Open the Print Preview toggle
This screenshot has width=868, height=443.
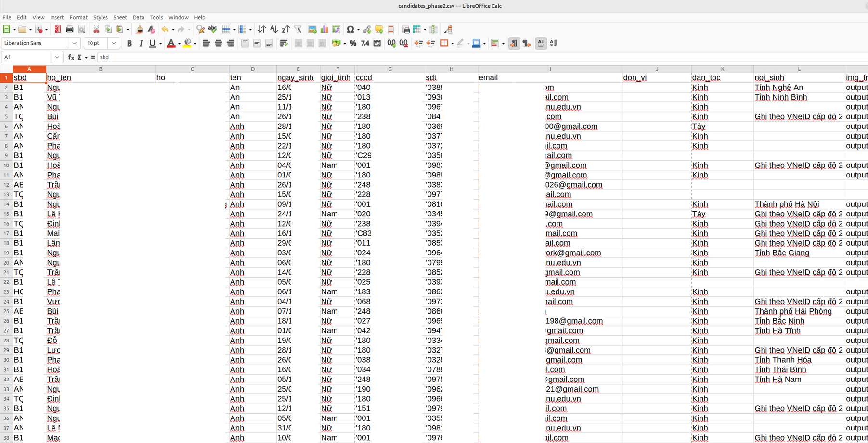[82, 29]
